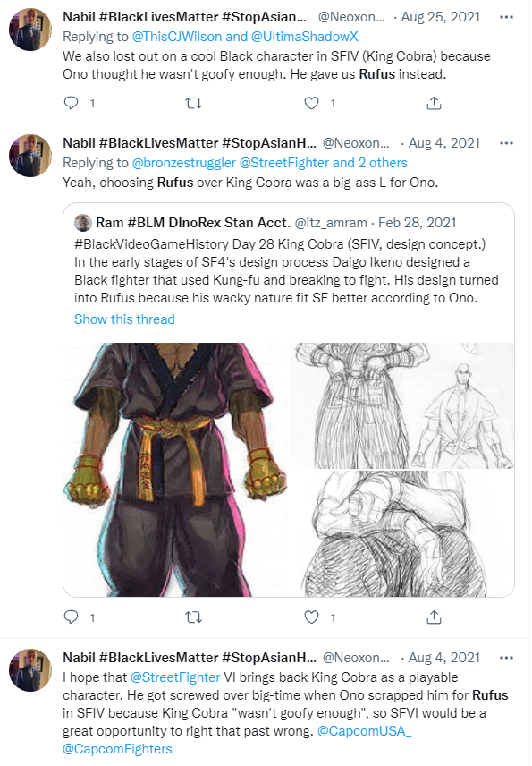The width and height of the screenshot is (532, 766).
Task: Open Ram's small quoted-tweet avatar
Action: 83,223
